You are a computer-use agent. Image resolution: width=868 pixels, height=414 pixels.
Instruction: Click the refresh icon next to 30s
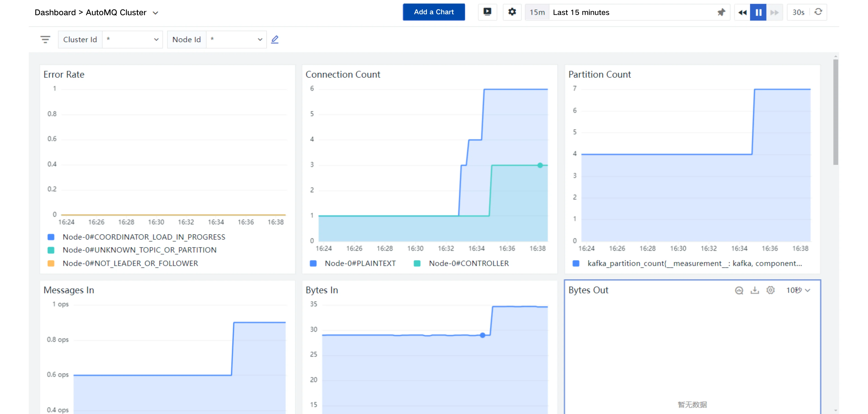[818, 12]
